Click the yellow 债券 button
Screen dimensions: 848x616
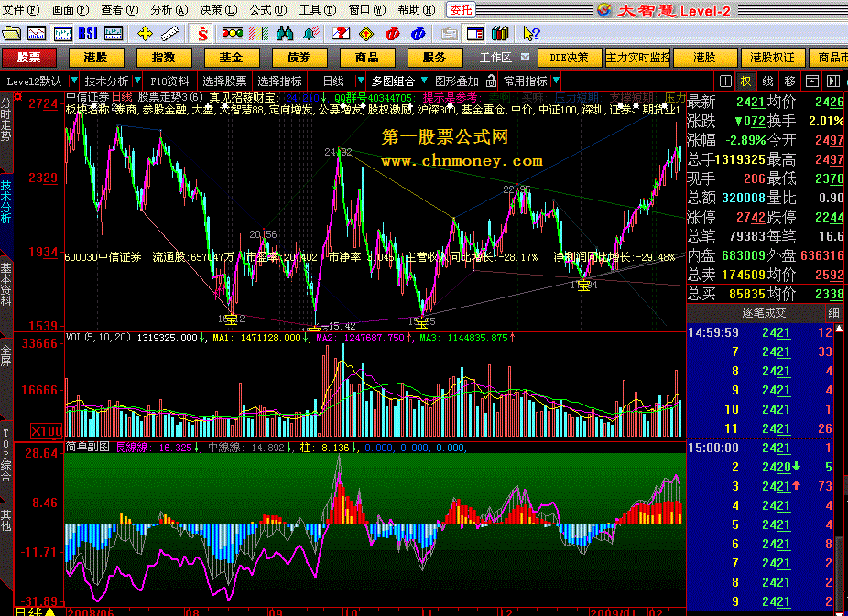(299, 58)
